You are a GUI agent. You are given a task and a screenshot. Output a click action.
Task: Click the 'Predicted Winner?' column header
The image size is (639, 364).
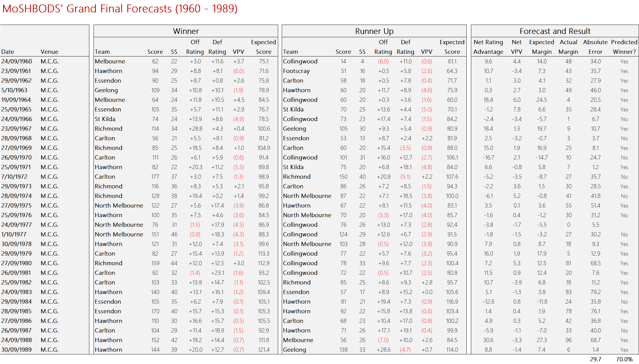coord(624,47)
